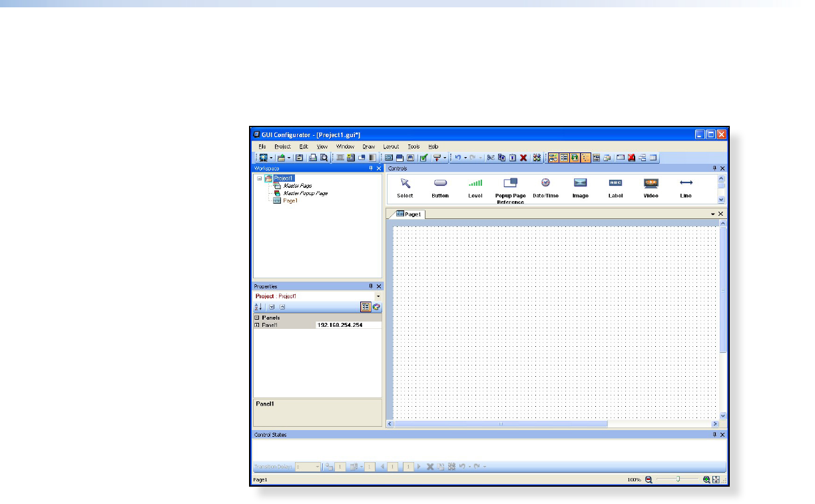Viewport: 815px width, 504px height.
Task: Toggle alphabetical sort in Properties panel
Action: [x=258, y=307]
